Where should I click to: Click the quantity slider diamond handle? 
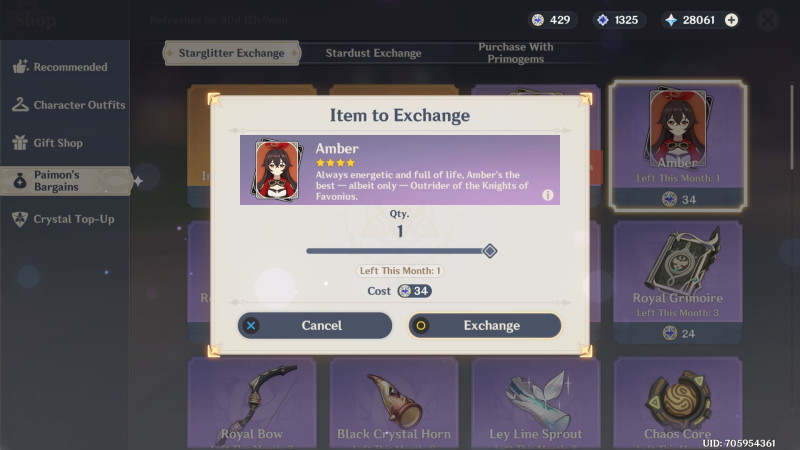(x=490, y=251)
